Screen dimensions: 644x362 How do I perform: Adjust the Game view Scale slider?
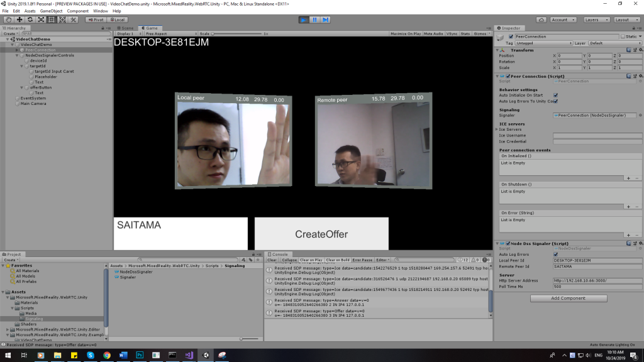[237, 34]
